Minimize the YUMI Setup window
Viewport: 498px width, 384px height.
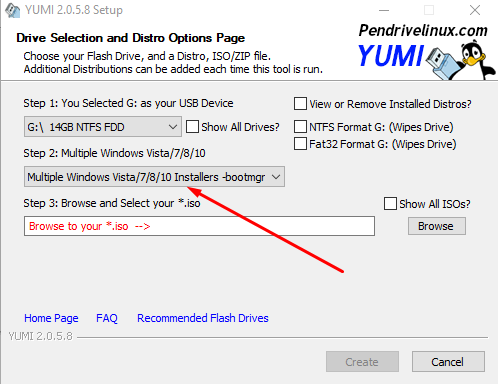tap(384, 10)
